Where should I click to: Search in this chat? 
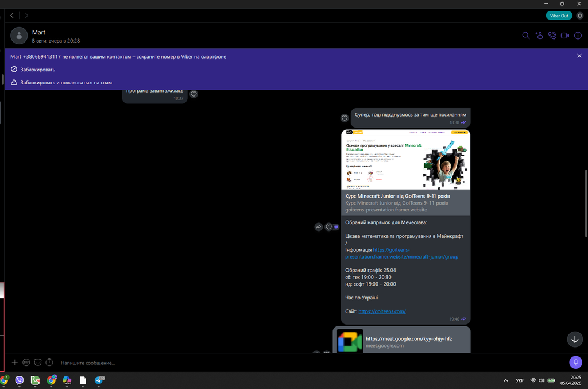click(526, 36)
